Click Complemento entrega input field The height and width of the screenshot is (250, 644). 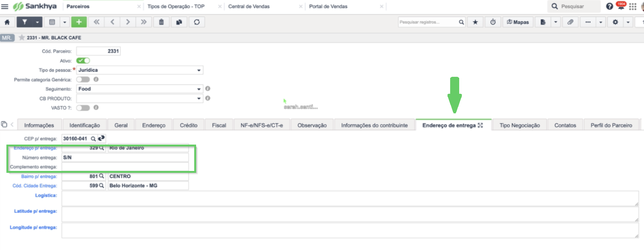coord(125,167)
